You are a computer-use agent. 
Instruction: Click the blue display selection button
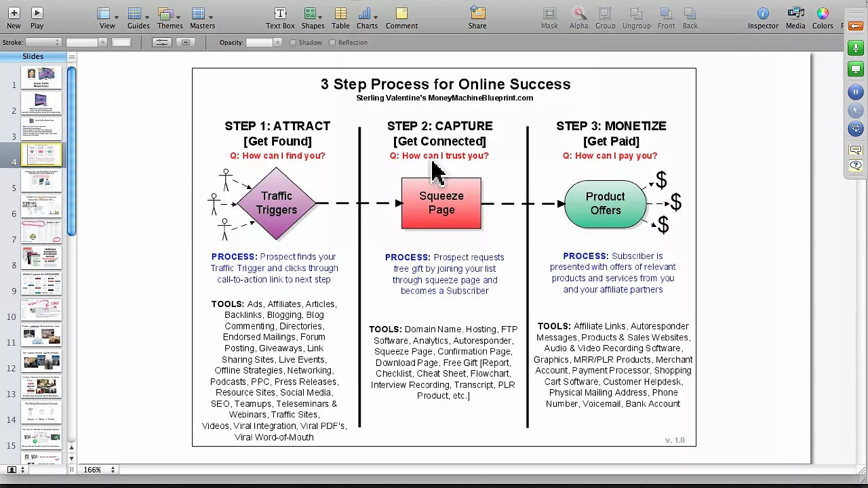[856, 129]
